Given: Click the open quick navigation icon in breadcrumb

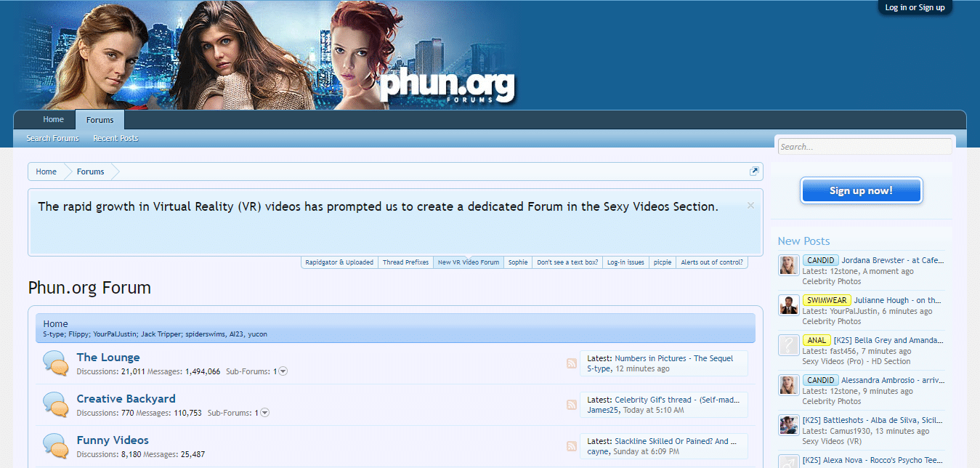Looking at the screenshot, I should coord(754,172).
